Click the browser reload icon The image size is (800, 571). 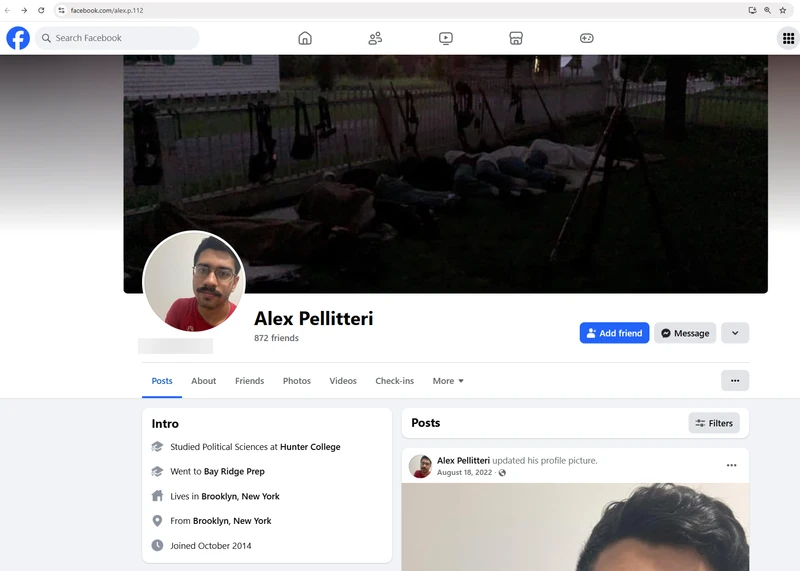point(41,10)
